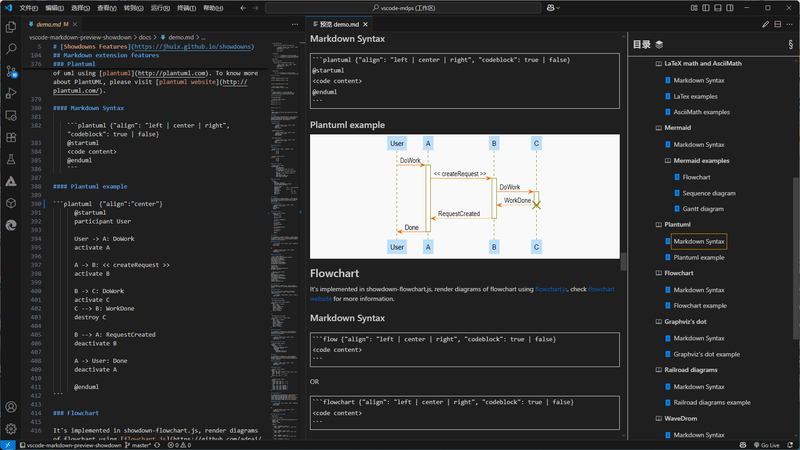The width and height of the screenshot is (800, 450).
Task: Open the Accounts menu icon
Action: 11,407
